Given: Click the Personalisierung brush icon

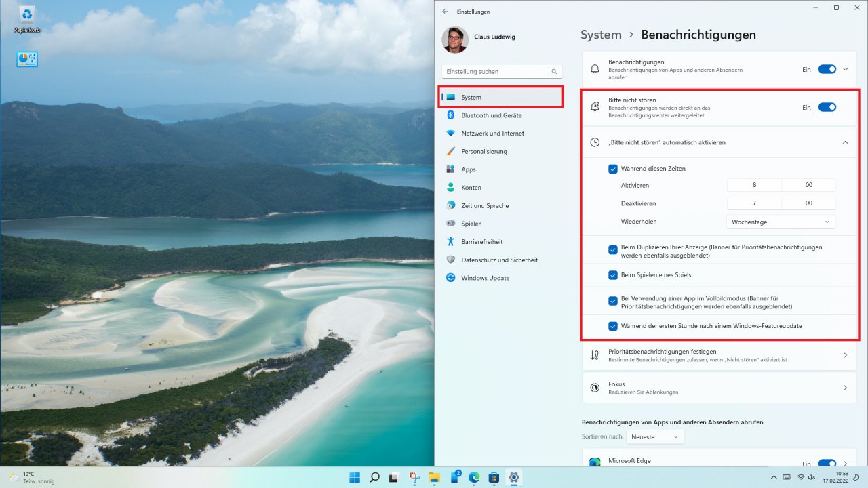Looking at the screenshot, I should (450, 151).
